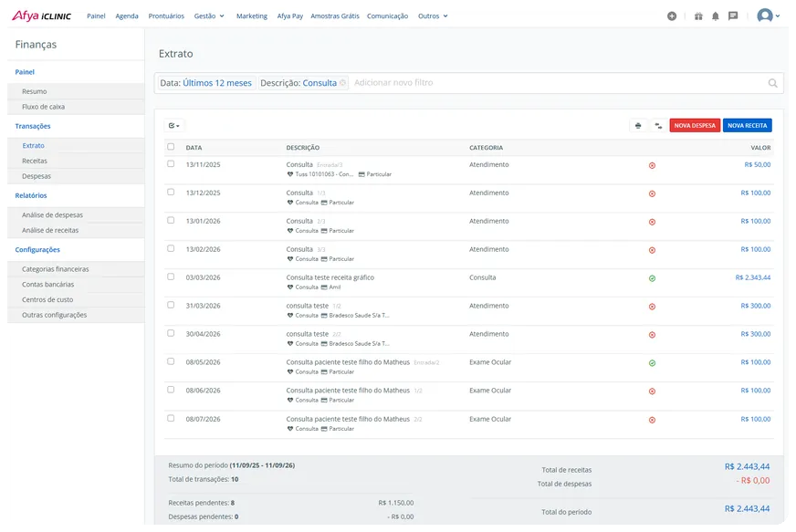The height and width of the screenshot is (532, 796).
Task: Open the Agenda menu item
Action: (127, 16)
